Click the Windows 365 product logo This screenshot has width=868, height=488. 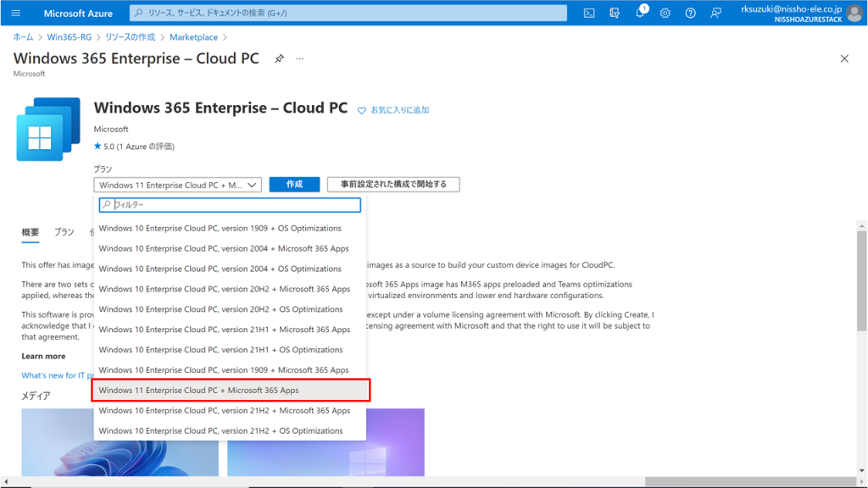pyautogui.click(x=48, y=130)
